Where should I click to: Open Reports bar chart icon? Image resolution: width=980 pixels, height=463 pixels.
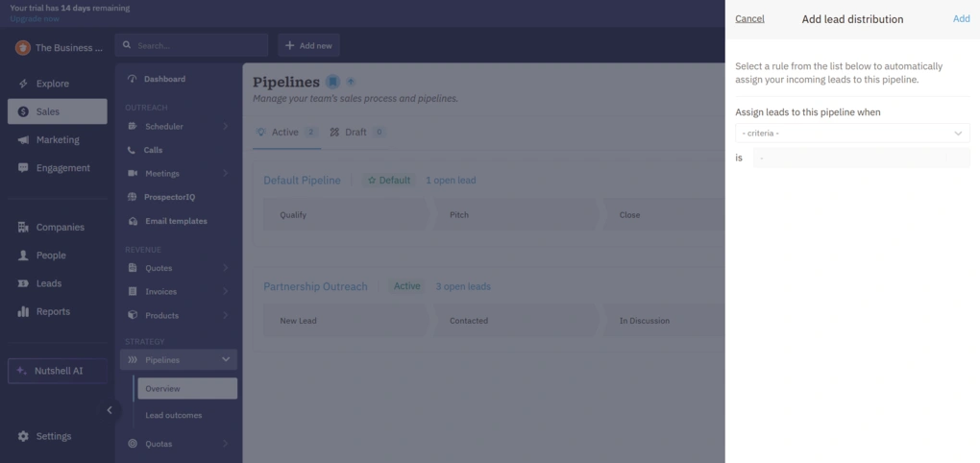pyautogui.click(x=23, y=311)
